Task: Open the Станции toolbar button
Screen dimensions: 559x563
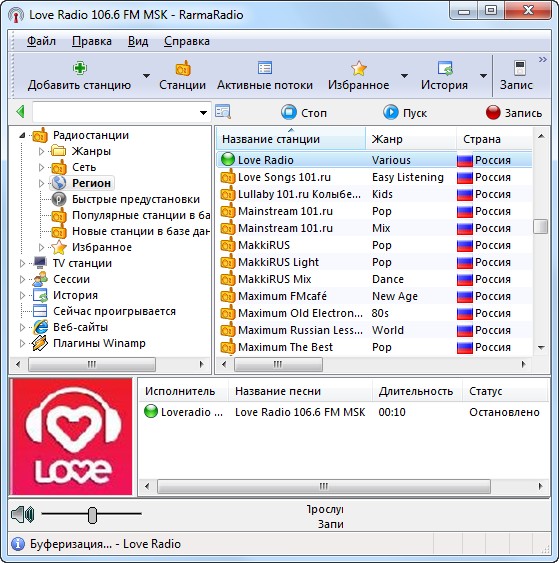Action: [182, 76]
